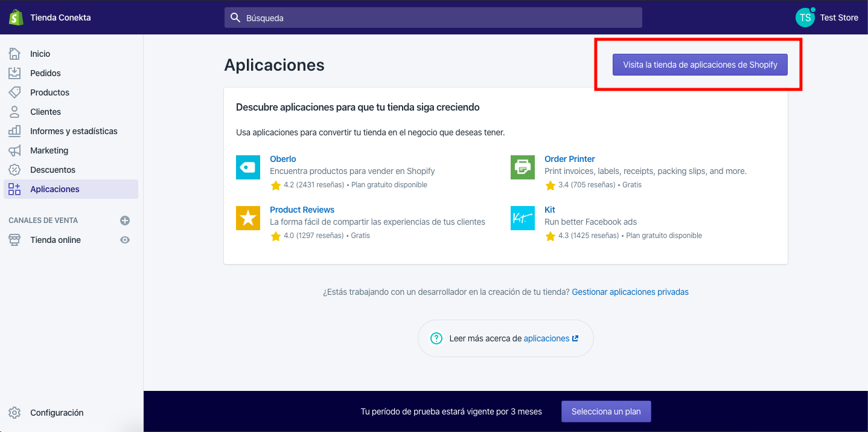Click the Aplicaciones page heading
Image resolution: width=868 pixels, height=432 pixels.
pos(275,65)
